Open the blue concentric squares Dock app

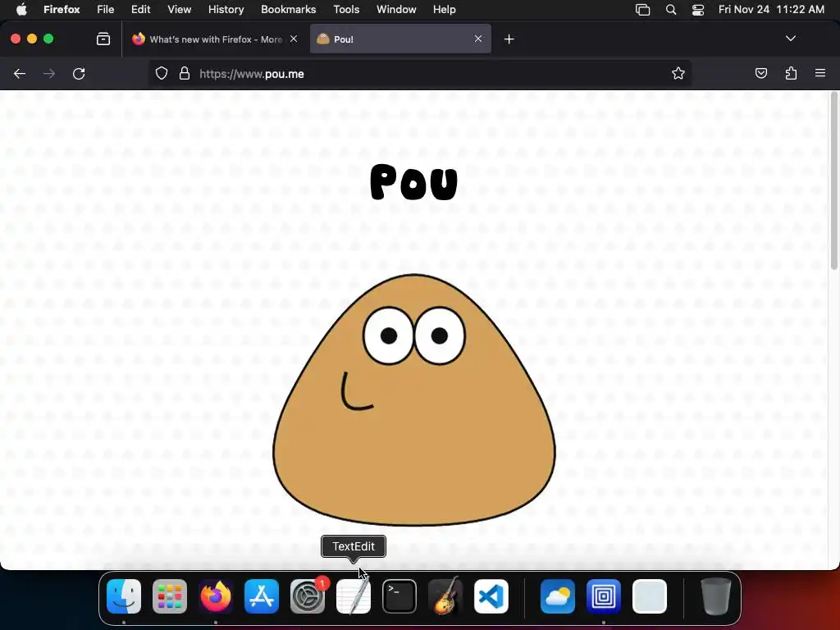click(x=604, y=596)
